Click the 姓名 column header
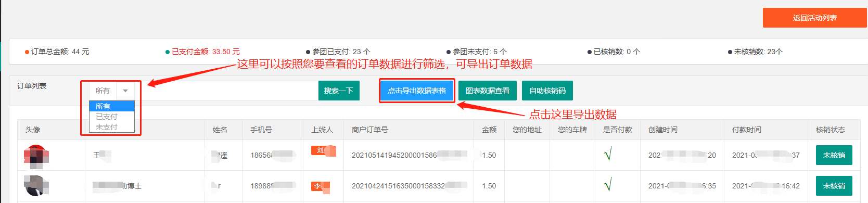The height and width of the screenshot is (203, 868). [220, 130]
